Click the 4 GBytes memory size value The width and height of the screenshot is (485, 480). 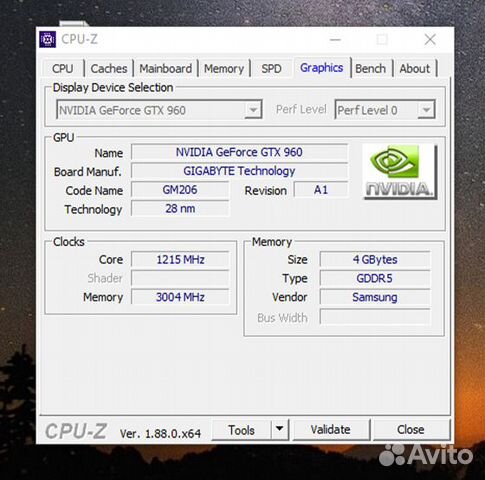[x=375, y=260]
